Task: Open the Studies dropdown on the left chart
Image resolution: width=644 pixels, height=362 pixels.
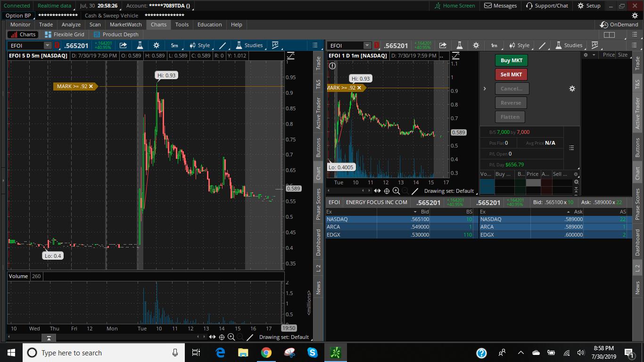Action: 249,45
